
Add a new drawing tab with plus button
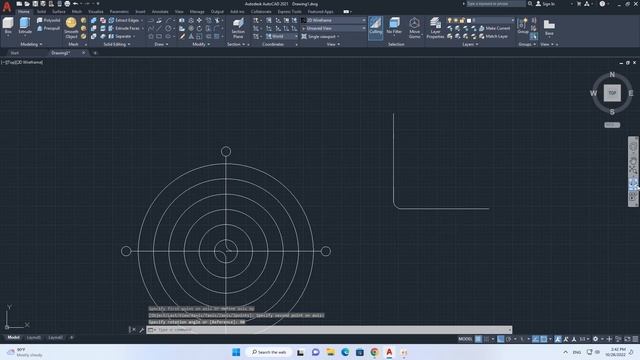[95, 53]
